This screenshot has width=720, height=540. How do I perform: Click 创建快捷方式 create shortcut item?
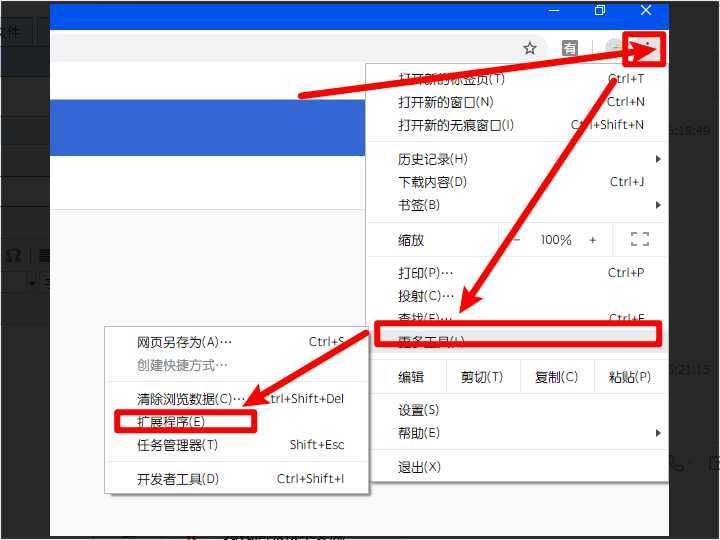point(237,366)
